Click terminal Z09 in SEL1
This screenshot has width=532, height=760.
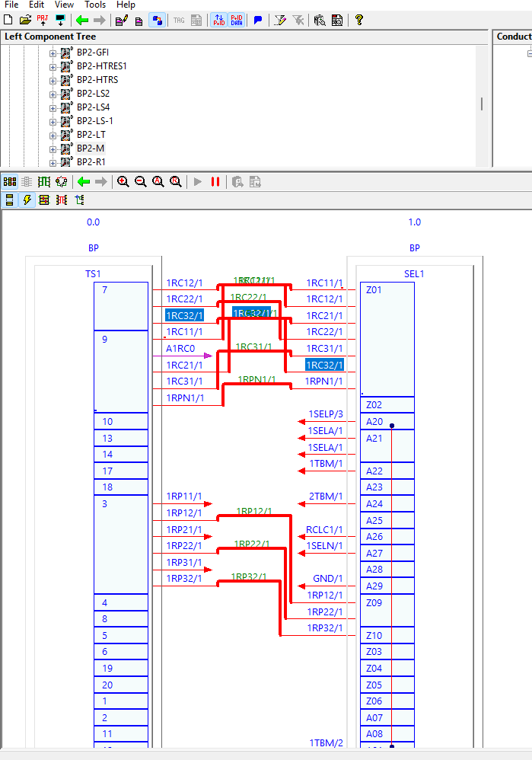pos(387,611)
